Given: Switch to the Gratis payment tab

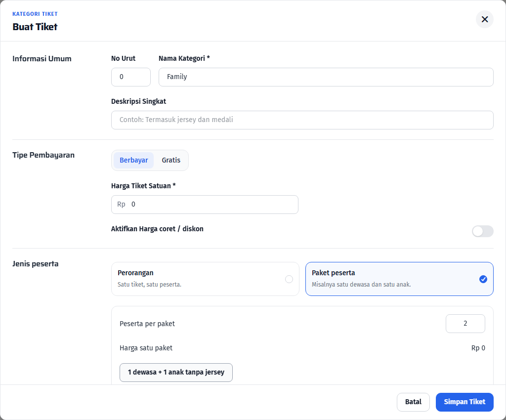Looking at the screenshot, I should [x=171, y=160].
